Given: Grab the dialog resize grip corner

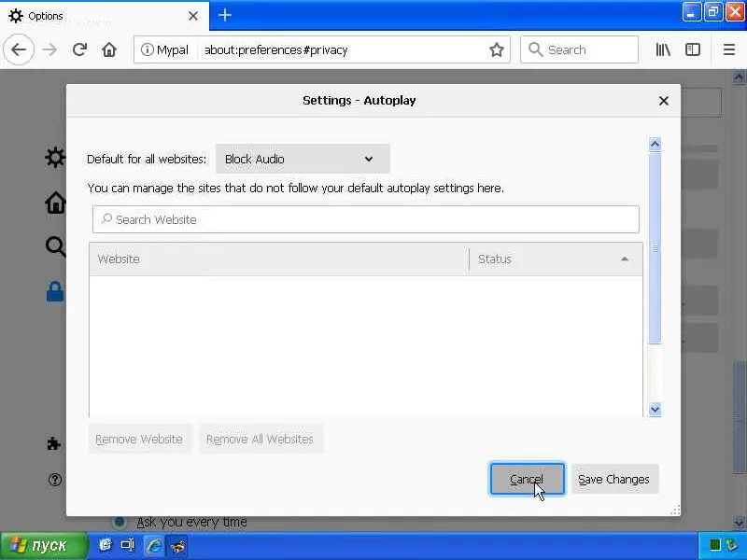Looking at the screenshot, I should (675, 511).
